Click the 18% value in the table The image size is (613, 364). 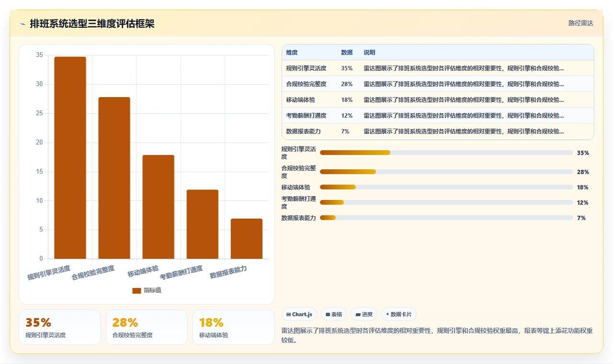click(x=347, y=99)
